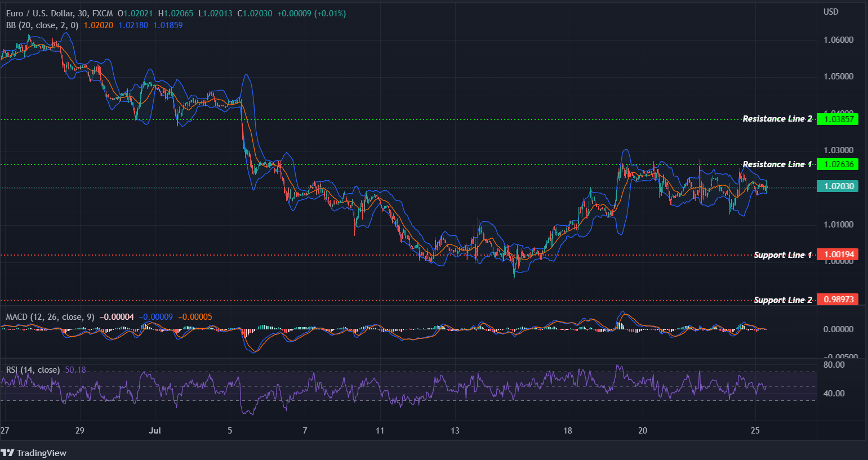Screen dimensions: 868x460
Task: Click the green 1.03857 price tag
Action: pyautogui.click(x=838, y=119)
